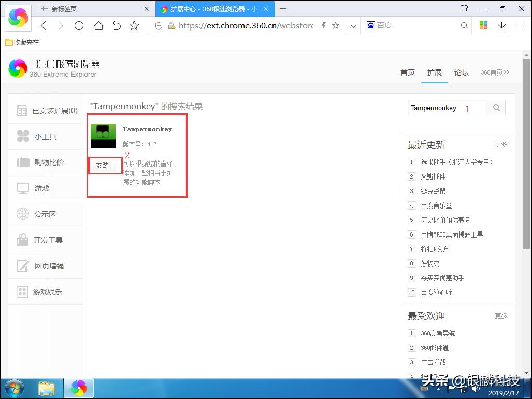The width and height of the screenshot is (532, 399).
Task: Click 更多 next to 最近更新
Action: click(500, 145)
